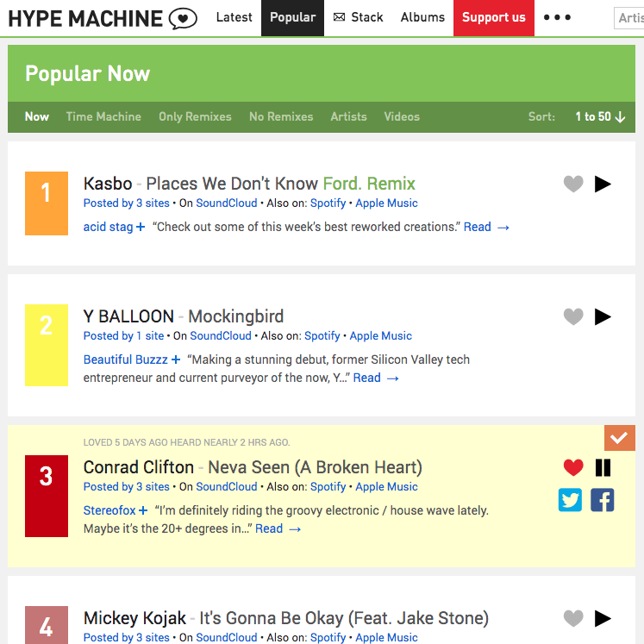644x644 pixels.
Task: Open the acid stag blog link
Action: tap(108, 227)
